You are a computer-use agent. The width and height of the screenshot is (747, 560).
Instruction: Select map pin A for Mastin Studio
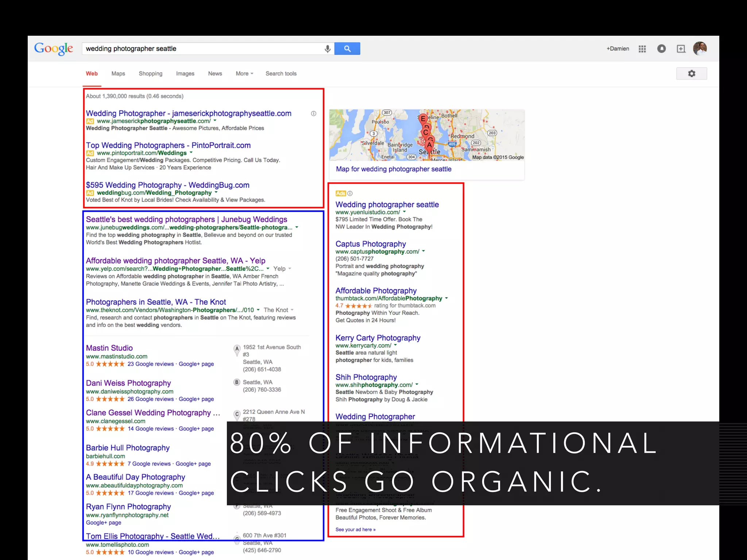(237, 349)
